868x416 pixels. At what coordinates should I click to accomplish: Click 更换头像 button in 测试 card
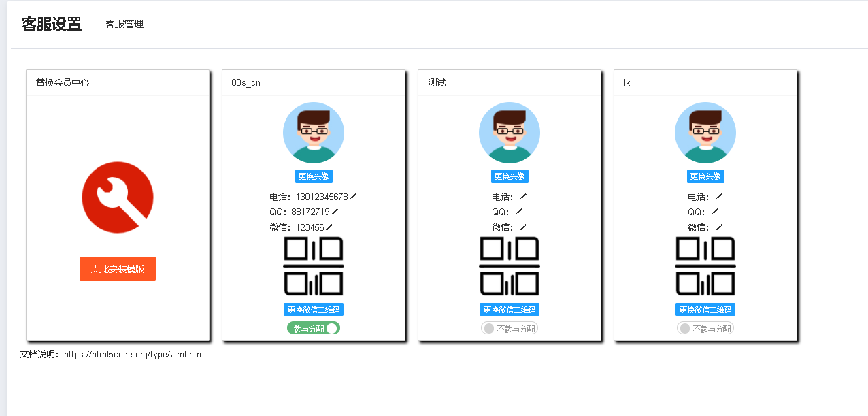point(510,176)
